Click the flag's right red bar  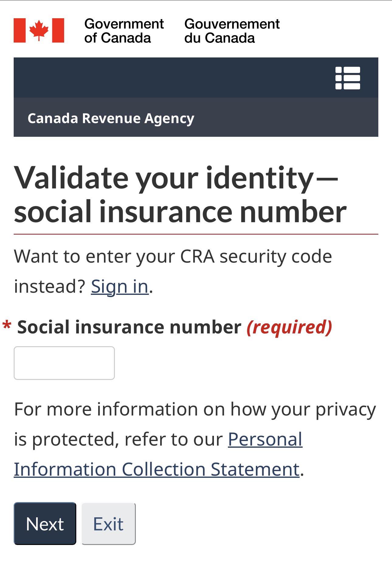point(58,30)
